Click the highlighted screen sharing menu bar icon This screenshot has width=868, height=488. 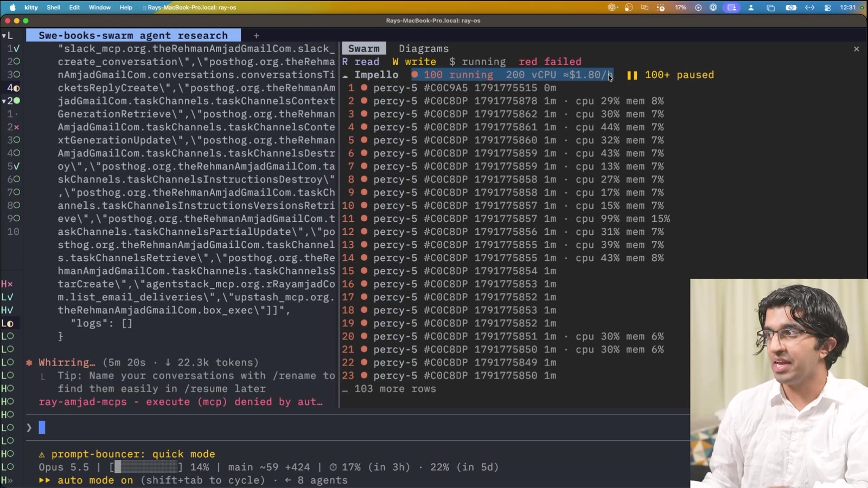click(732, 7)
